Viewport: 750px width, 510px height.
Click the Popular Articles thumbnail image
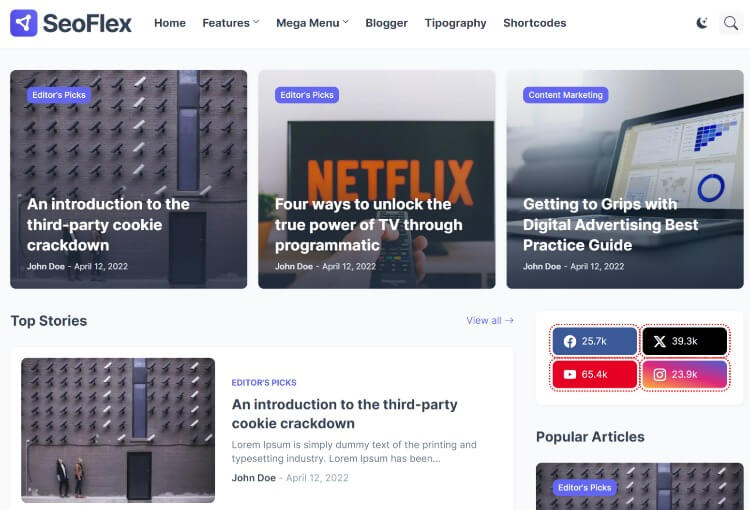(640, 487)
